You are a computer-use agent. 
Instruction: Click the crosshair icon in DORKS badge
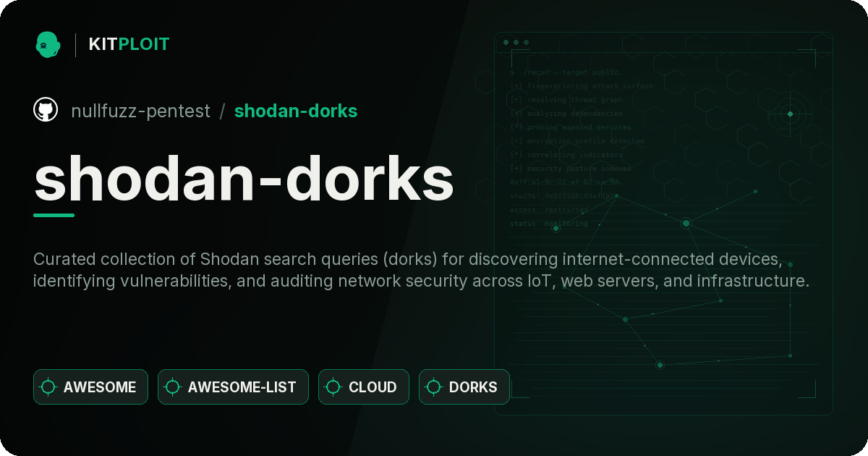pyautogui.click(x=434, y=387)
